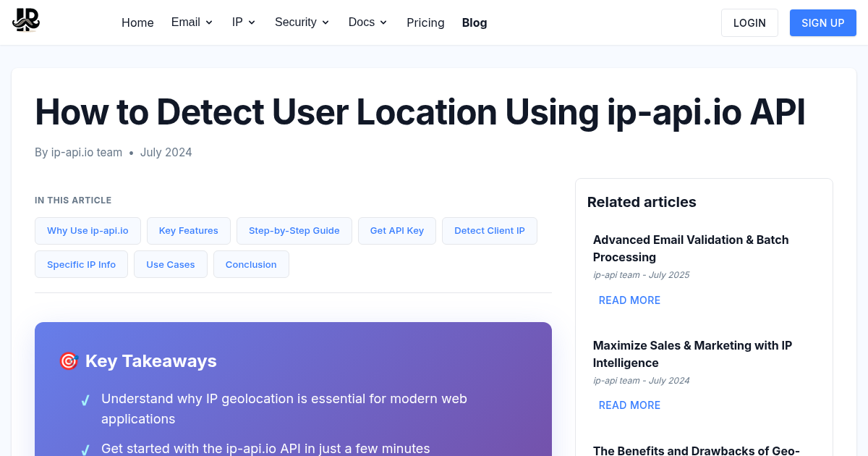Image resolution: width=868 pixels, height=456 pixels.
Task: Click the 'Related articles' heading
Action: [x=642, y=202]
